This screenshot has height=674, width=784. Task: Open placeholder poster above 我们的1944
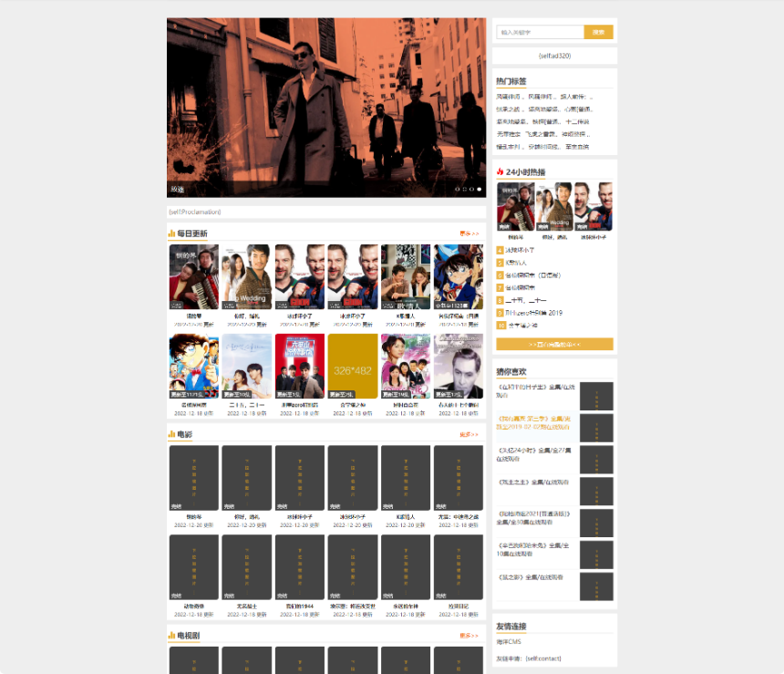click(300, 567)
